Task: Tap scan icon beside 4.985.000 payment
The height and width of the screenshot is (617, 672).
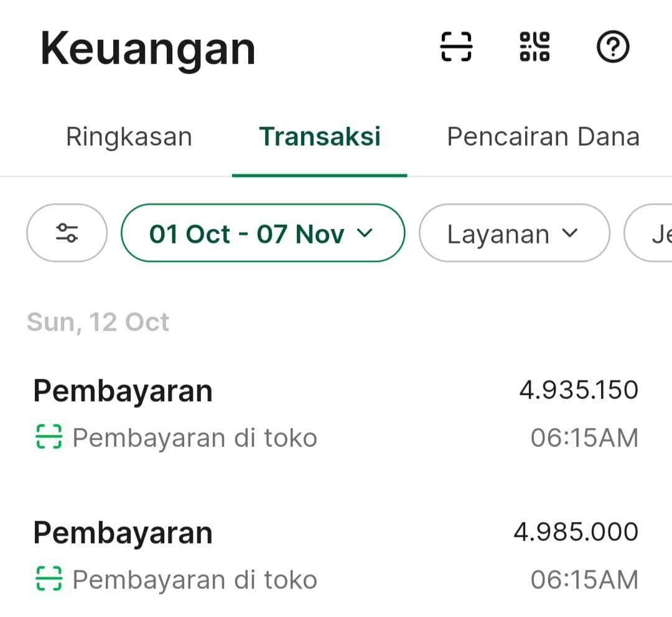Action: point(48,579)
